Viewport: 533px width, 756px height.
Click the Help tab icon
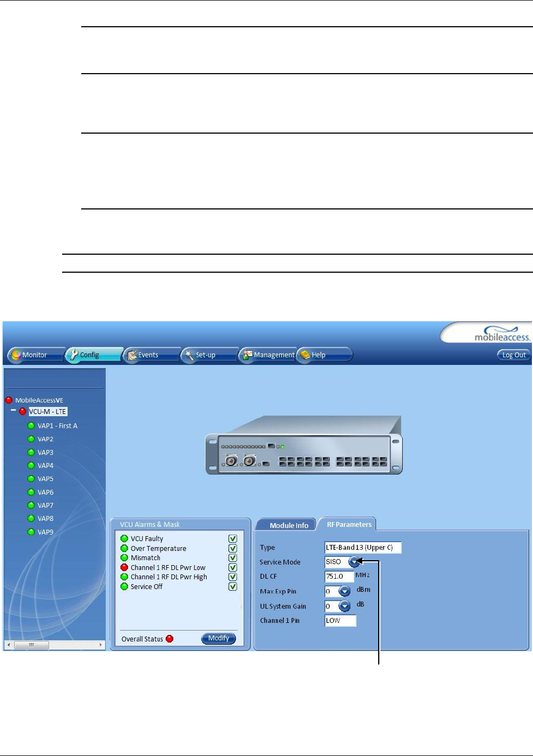coord(305,355)
